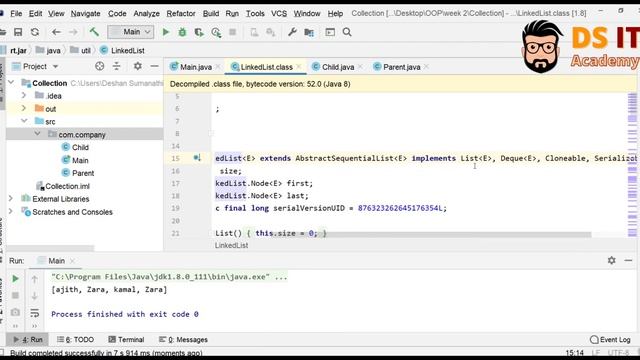Image resolution: width=640 pixels, height=360 pixels.
Task: Open the VCS menu
Action: coord(279,13)
